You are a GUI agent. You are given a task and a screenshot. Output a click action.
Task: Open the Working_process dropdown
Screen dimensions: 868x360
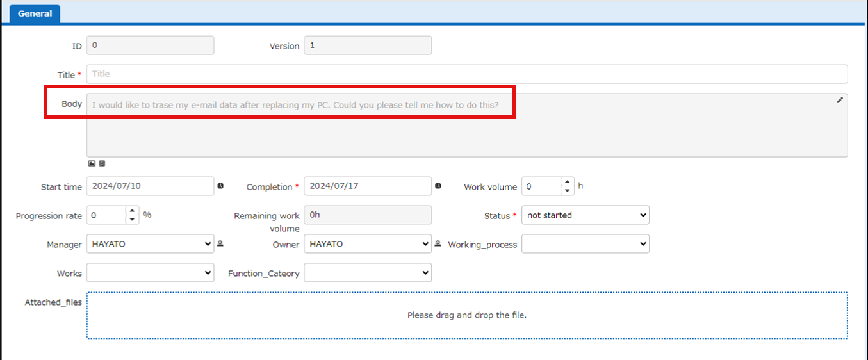(585, 244)
